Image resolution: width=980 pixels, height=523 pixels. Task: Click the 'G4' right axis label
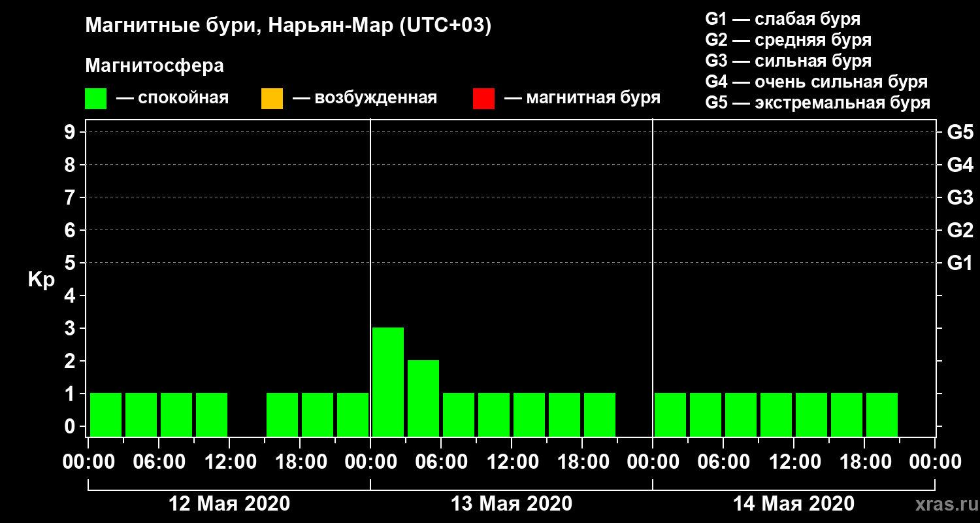[960, 165]
